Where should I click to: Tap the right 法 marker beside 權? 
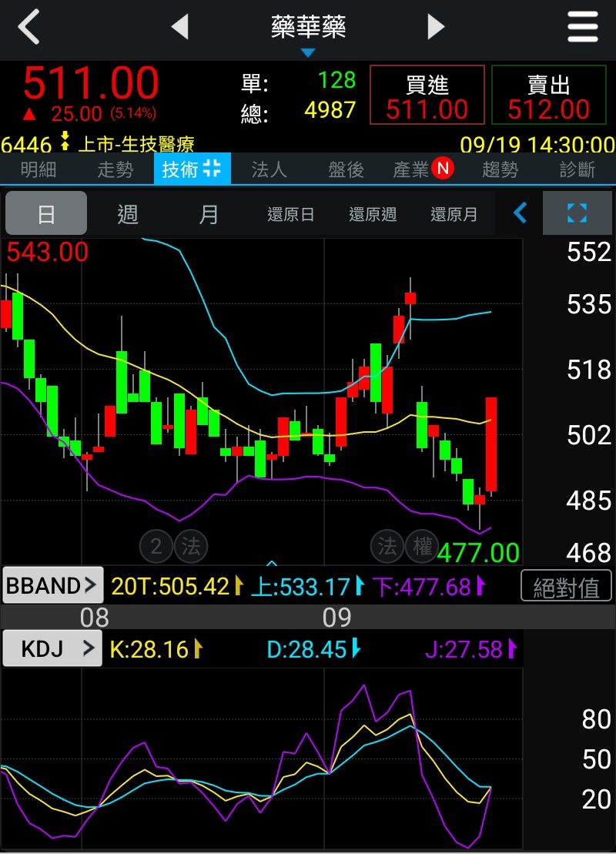tap(387, 546)
